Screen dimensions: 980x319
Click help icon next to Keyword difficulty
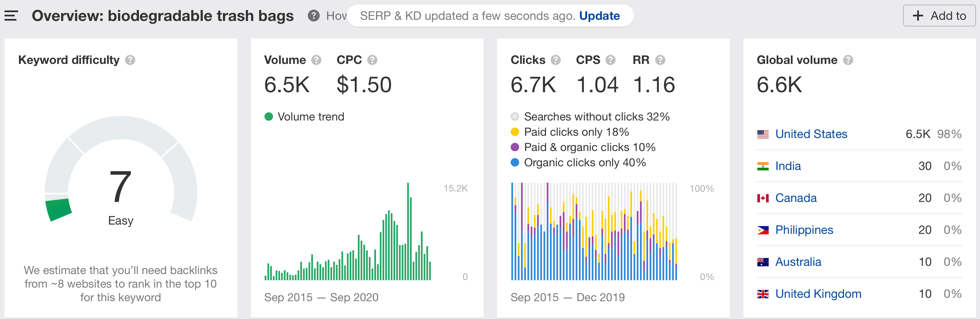(x=130, y=60)
